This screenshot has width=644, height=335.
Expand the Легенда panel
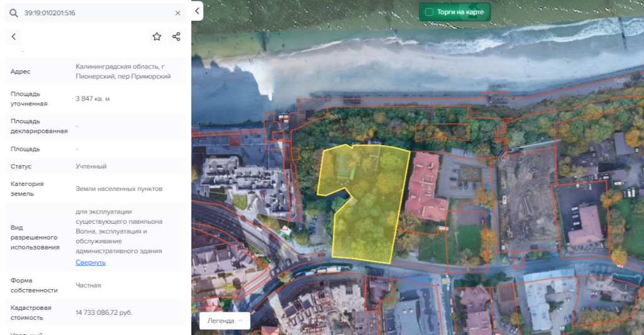pos(225,321)
